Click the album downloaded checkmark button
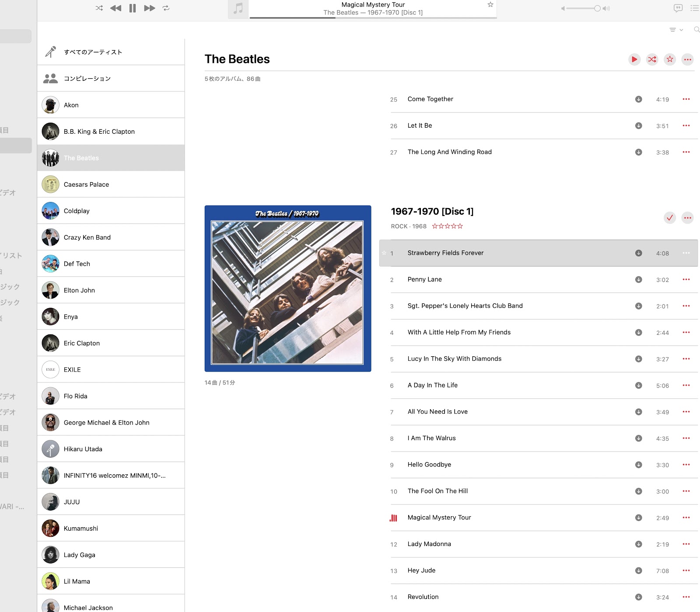 [x=670, y=218]
